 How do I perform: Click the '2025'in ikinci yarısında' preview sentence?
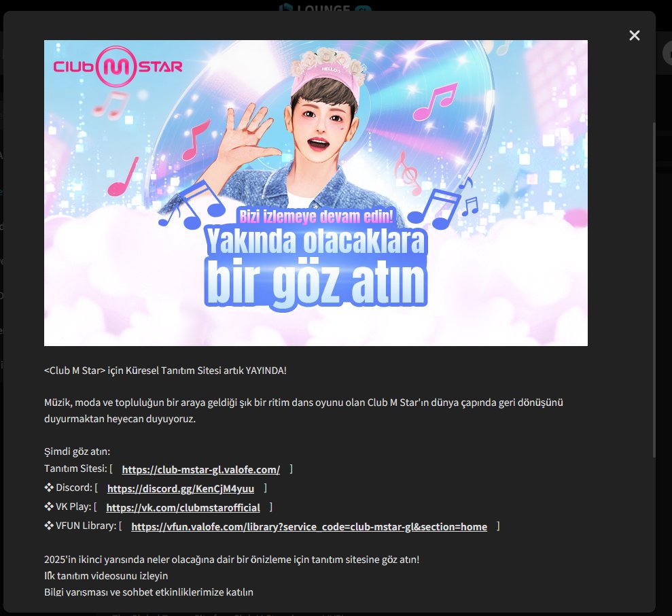[232, 560]
